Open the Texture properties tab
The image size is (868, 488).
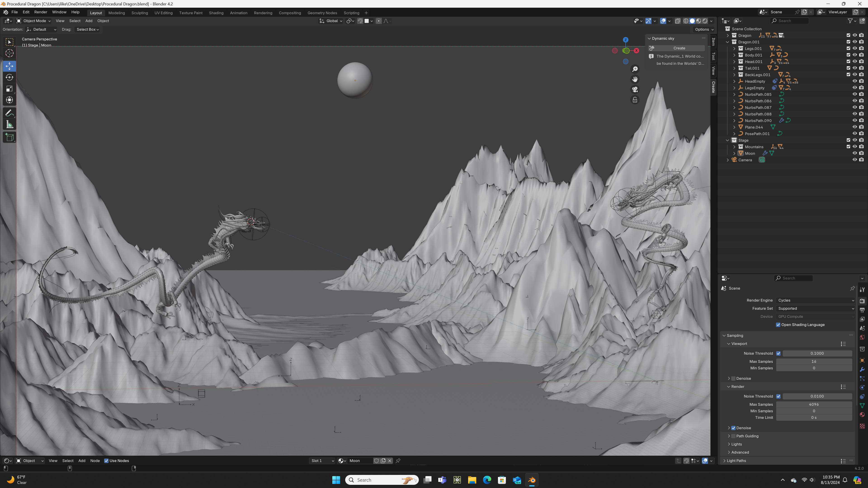coord(862,426)
